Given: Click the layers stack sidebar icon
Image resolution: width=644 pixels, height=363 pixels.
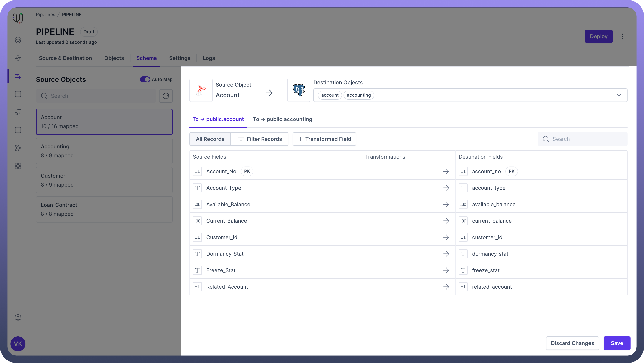Looking at the screenshot, I should coord(18,40).
